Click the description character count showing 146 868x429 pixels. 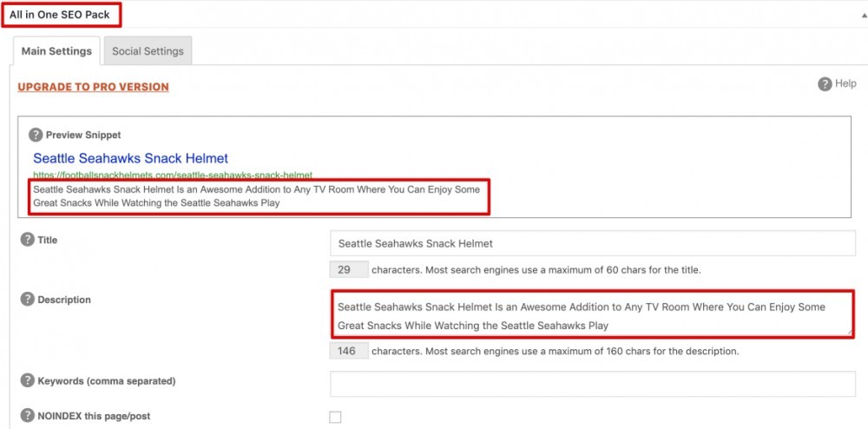tap(349, 351)
